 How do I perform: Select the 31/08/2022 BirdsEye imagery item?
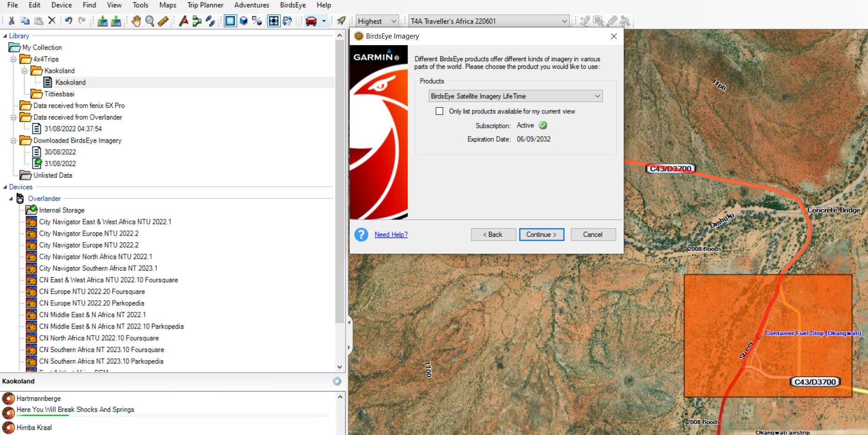click(60, 164)
